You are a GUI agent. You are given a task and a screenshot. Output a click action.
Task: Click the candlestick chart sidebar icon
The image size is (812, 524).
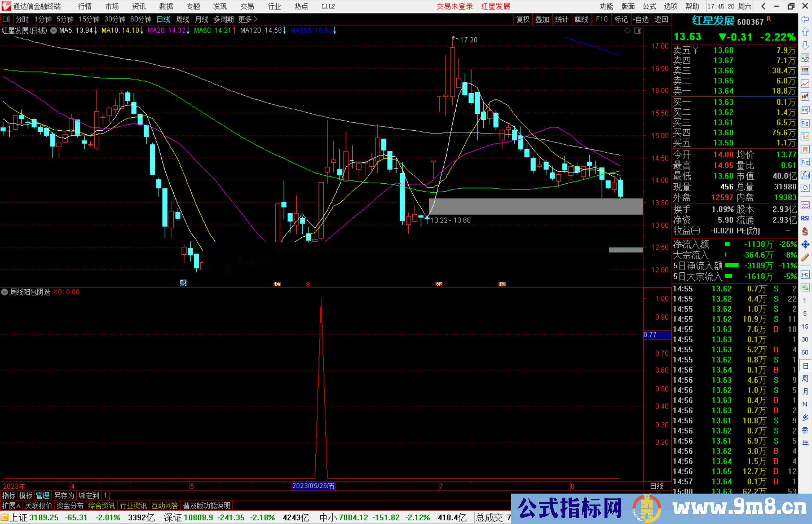[x=805, y=97]
